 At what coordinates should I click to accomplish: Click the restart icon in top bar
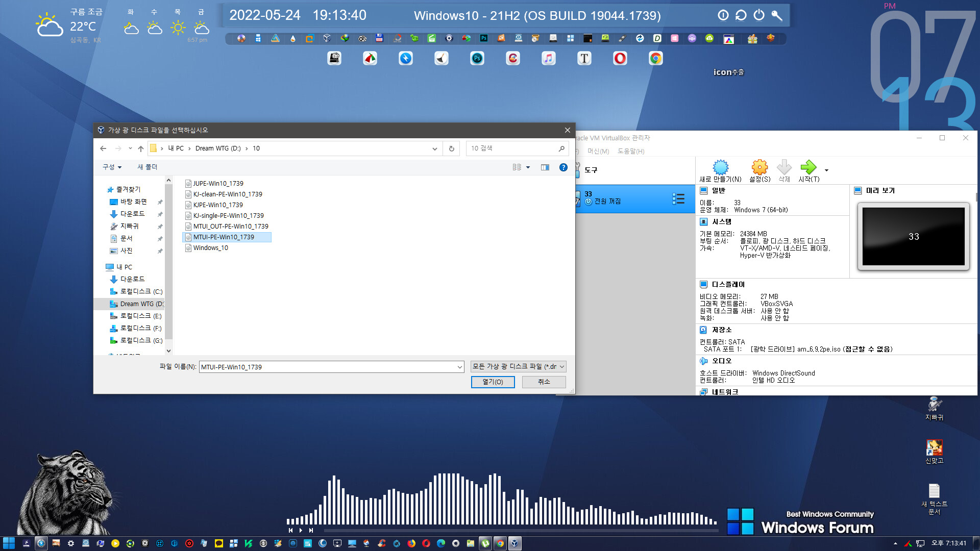coord(741,15)
